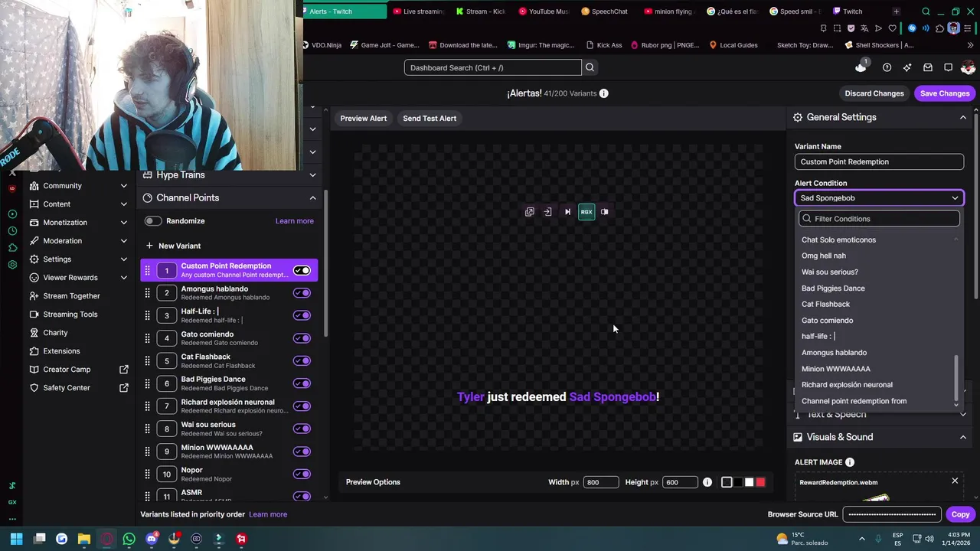Select the transparent outline background swatch
Screen dimensions: 980x551
[x=727, y=482]
